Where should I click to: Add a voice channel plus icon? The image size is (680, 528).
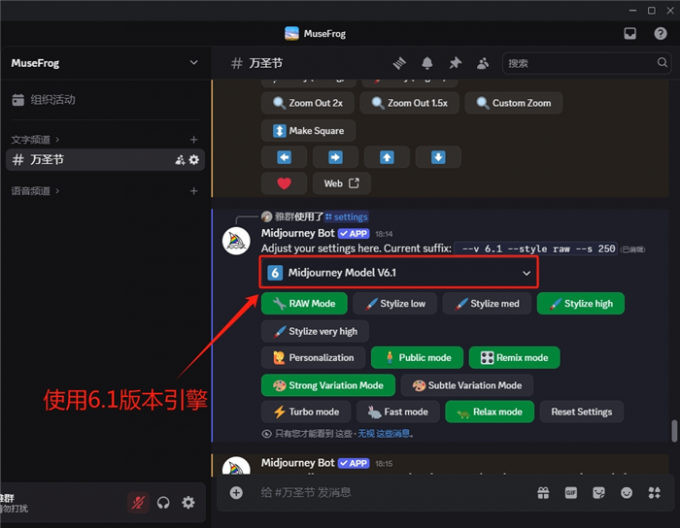[x=194, y=191]
